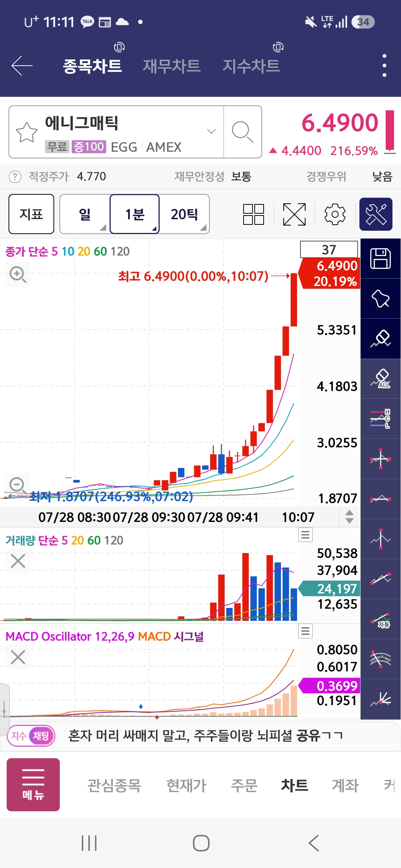This screenshot has width=401, height=868.
Task: Zoom out on the price chart
Action: [18, 485]
